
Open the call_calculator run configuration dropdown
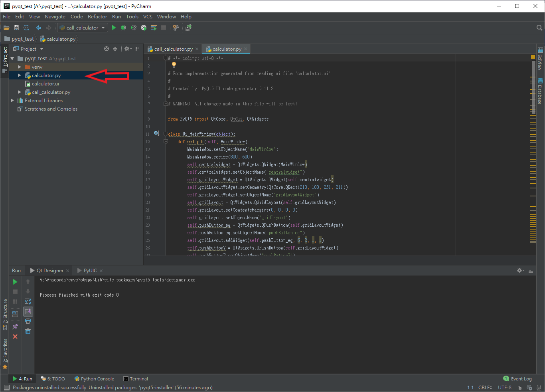coord(82,28)
